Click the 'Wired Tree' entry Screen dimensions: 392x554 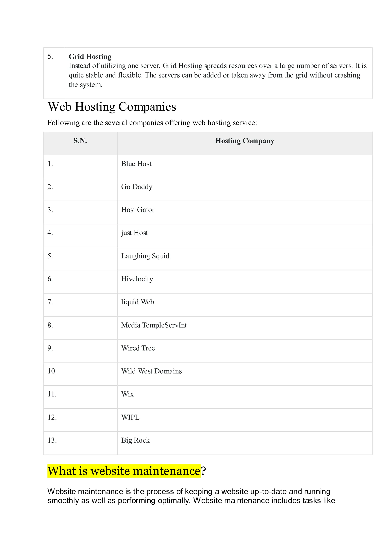(x=138, y=348)
